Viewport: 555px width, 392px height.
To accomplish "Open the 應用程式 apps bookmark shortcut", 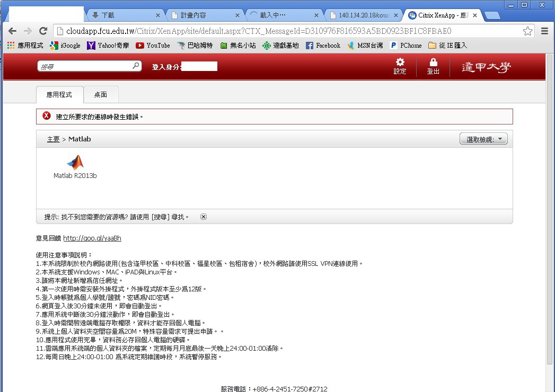I will tap(25, 45).
